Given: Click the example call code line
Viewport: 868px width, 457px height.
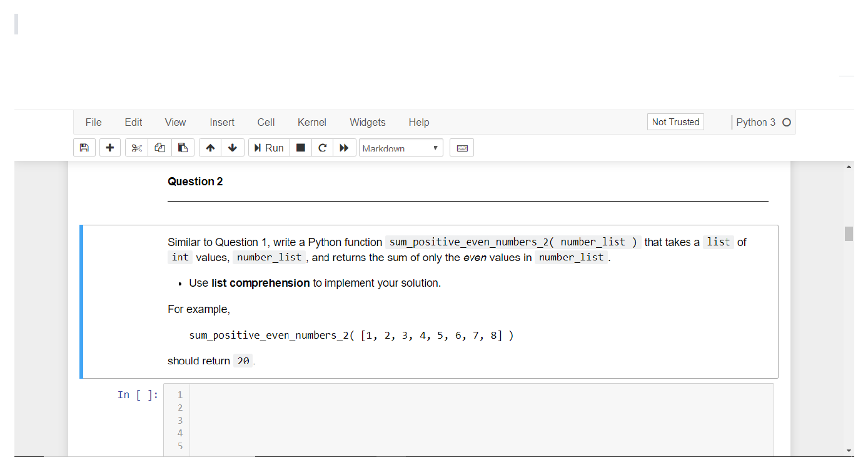Looking at the screenshot, I should coord(351,336).
